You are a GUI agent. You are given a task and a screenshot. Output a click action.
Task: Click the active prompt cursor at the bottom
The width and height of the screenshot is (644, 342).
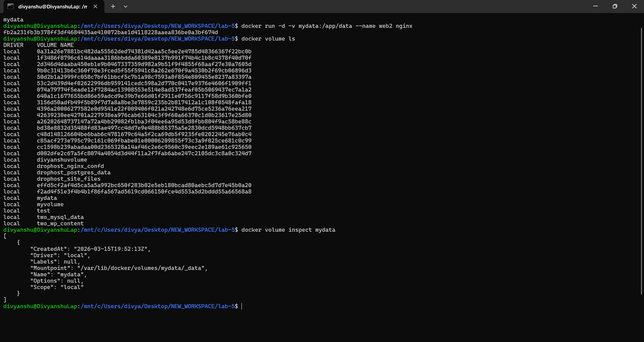tap(241, 306)
